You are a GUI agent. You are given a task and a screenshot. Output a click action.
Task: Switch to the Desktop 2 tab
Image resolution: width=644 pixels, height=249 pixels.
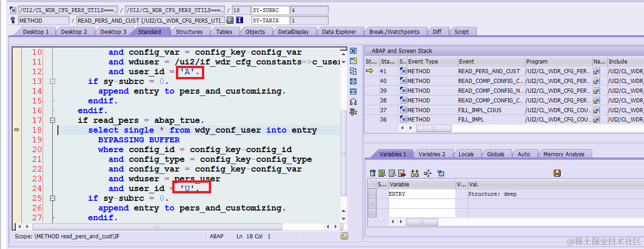pyautogui.click(x=74, y=32)
